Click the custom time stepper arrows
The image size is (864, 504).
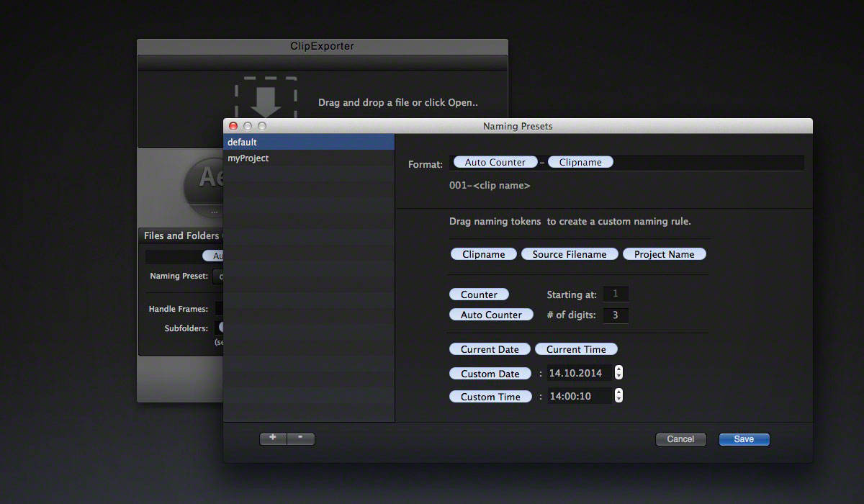click(618, 396)
